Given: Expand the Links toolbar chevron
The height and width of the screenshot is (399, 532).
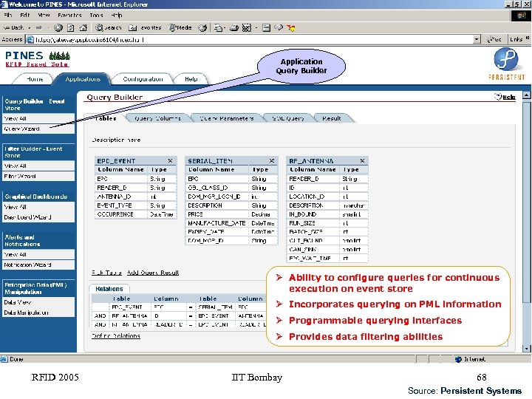Looking at the screenshot, I should pos(528,38).
